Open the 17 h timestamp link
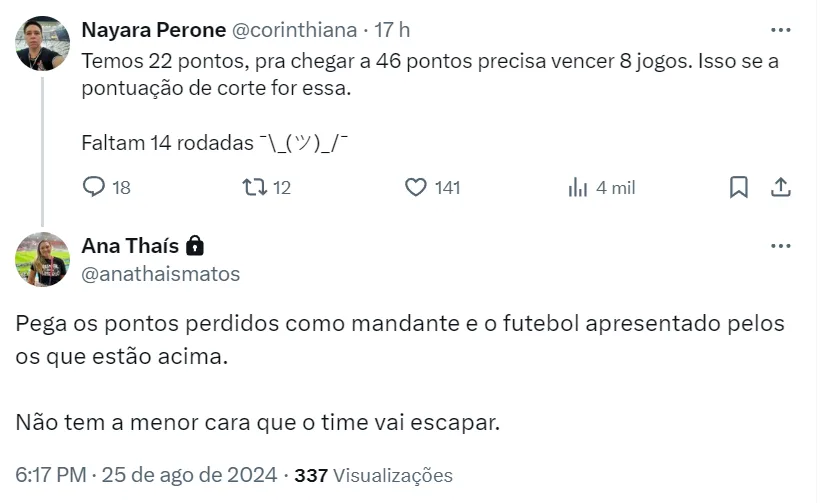Viewport: 839px width, 503px height. pyautogui.click(x=392, y=30)
